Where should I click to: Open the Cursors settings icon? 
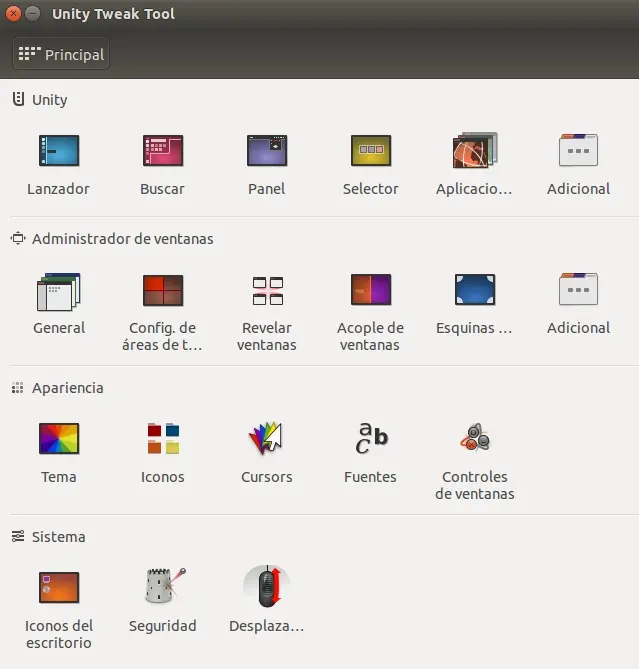coord(266,438)
